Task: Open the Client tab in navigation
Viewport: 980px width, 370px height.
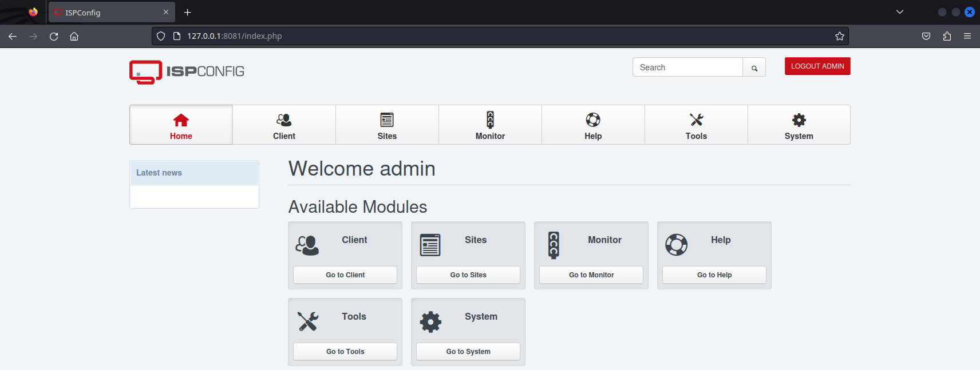Action: 284,125
